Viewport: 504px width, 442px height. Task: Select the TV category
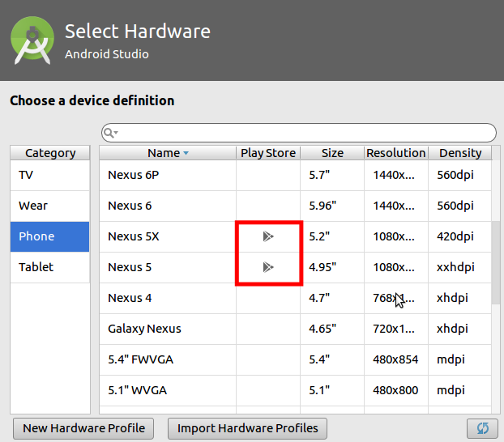click(49, 175)
